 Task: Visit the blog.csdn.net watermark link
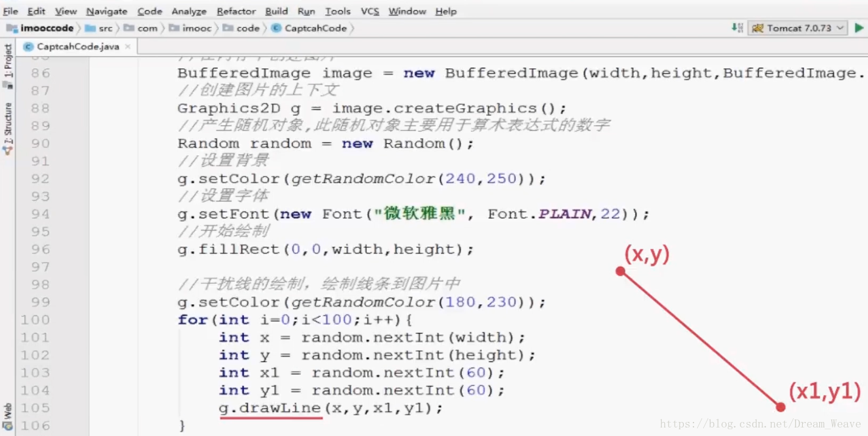tap(762, 423)
